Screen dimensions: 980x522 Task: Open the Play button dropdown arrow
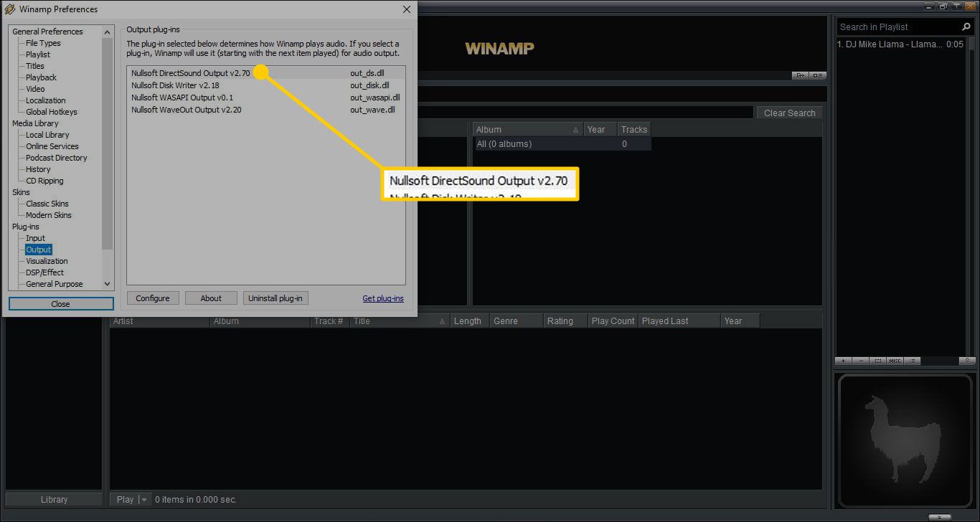pyautogui.click(x=144, y=500)
